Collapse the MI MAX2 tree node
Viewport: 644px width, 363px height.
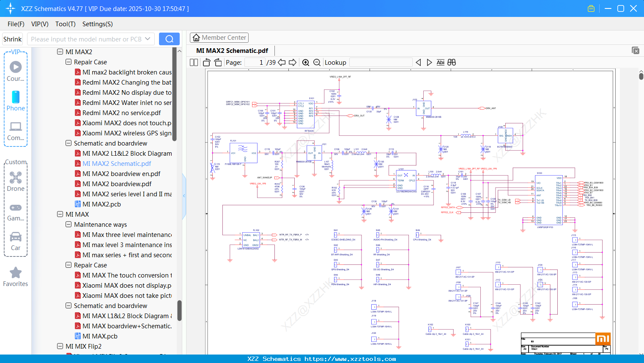60,52
